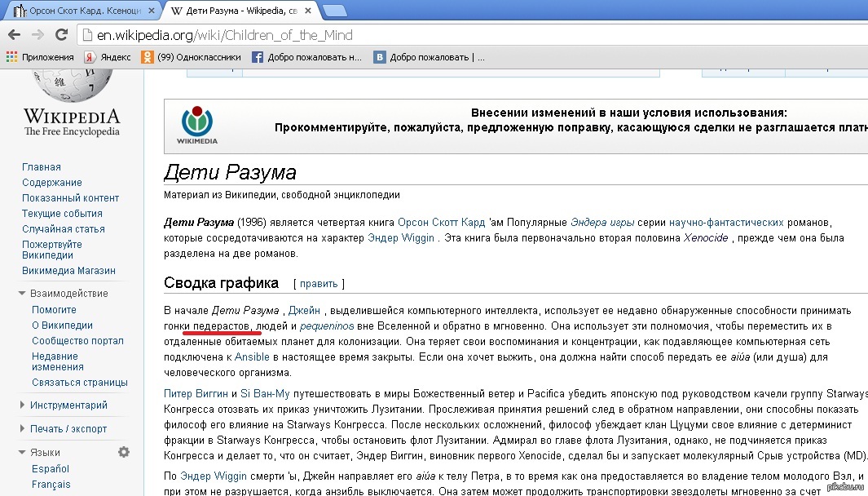Viewport: 868px width, 496px height.
Task: Click the Дети Разума page heading
Action: click(x=230, y=172)
